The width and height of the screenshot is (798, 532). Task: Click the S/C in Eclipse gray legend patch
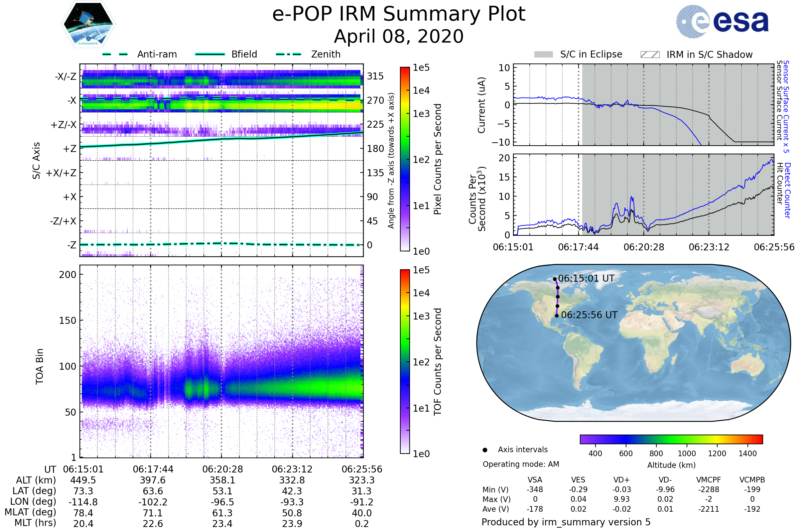[544, 55]
